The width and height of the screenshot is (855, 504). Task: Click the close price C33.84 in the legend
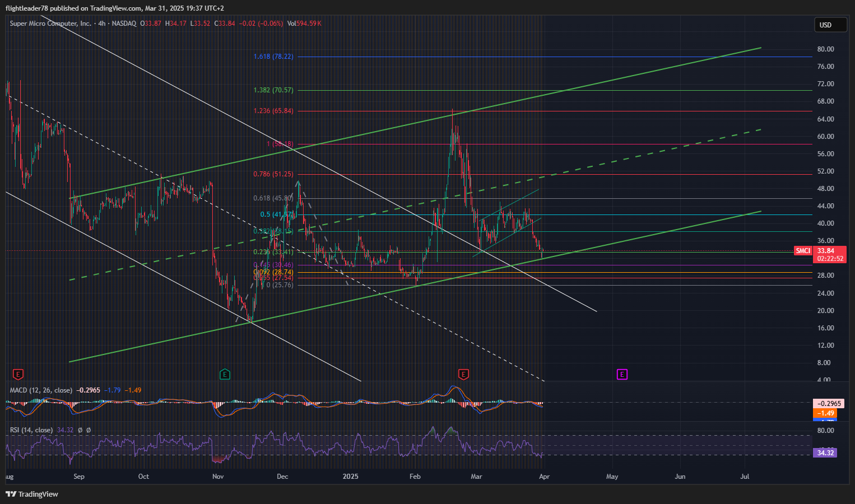point(225,24)
